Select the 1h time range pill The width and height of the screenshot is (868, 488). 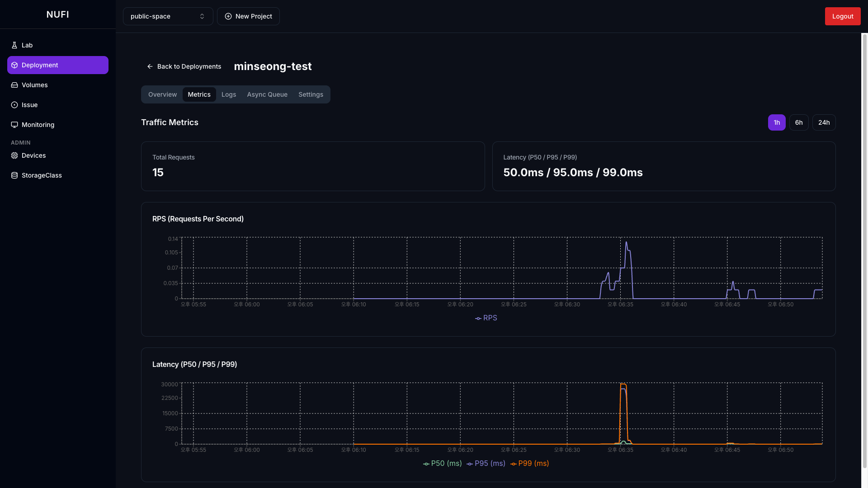click(776, 122)
